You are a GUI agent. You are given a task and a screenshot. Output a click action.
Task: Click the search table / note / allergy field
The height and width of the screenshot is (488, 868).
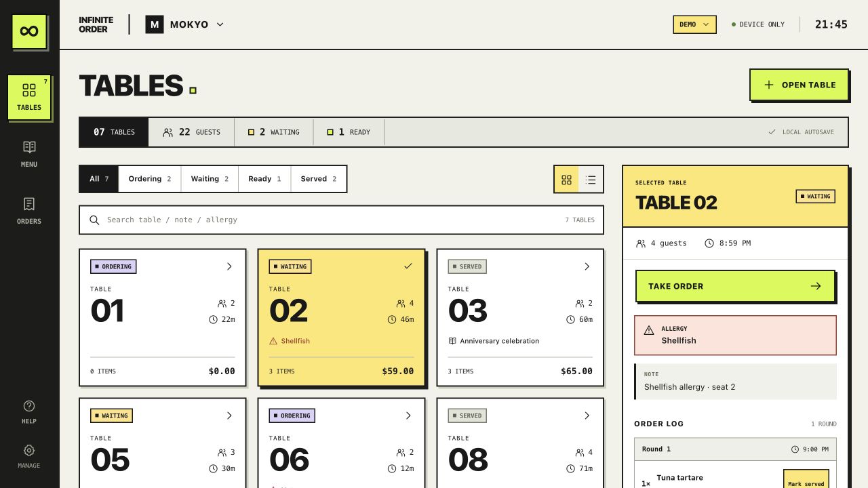coord(341,220)
